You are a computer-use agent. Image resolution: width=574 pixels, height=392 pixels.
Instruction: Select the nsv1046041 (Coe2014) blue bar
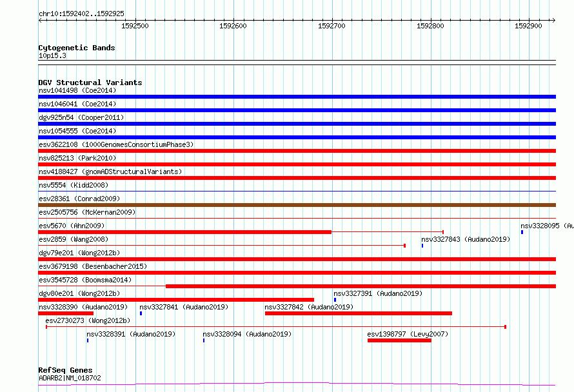tap(297, 110)
